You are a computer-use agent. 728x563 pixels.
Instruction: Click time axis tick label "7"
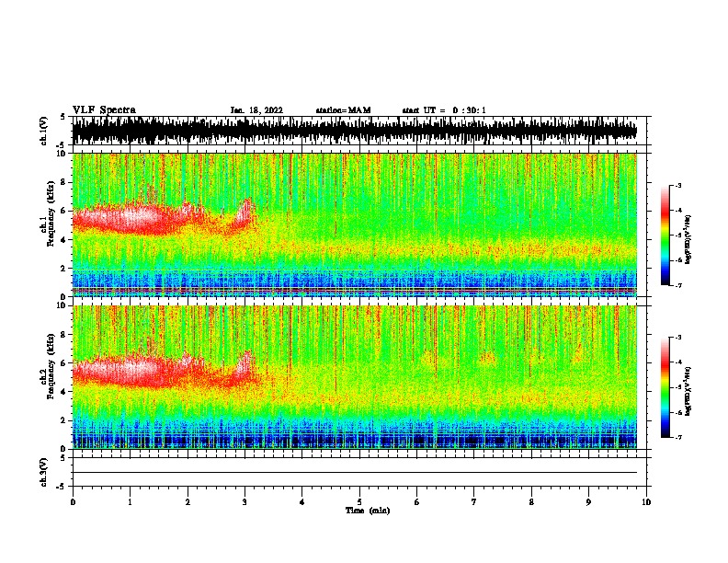click(474, 502)
